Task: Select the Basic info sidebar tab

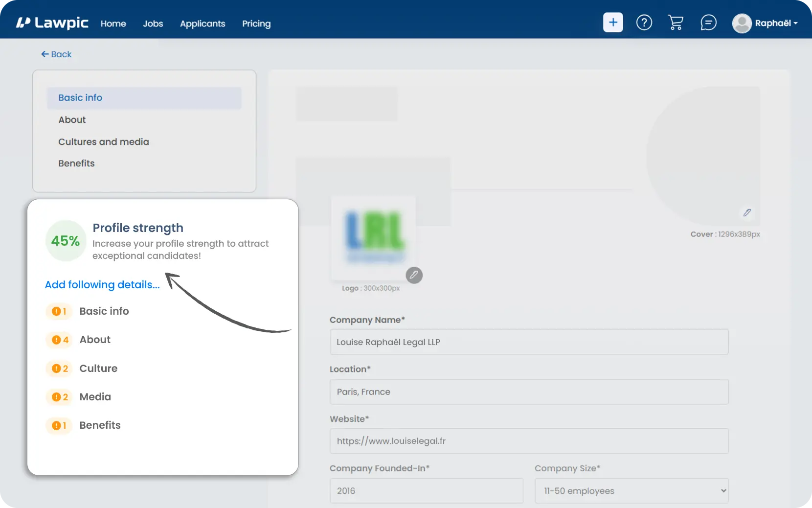Action: click(x=144, y=98)
